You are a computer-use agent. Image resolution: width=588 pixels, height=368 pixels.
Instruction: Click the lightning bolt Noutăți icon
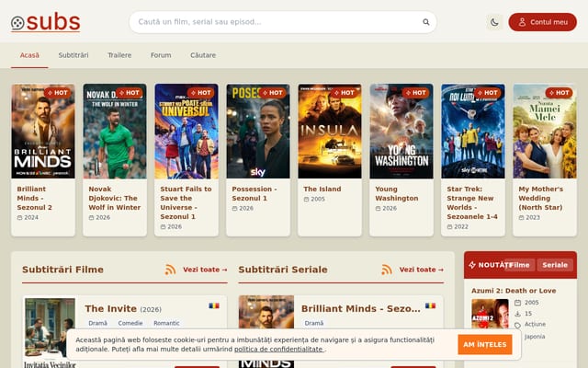pyautogui.click(x=472, y=265)
